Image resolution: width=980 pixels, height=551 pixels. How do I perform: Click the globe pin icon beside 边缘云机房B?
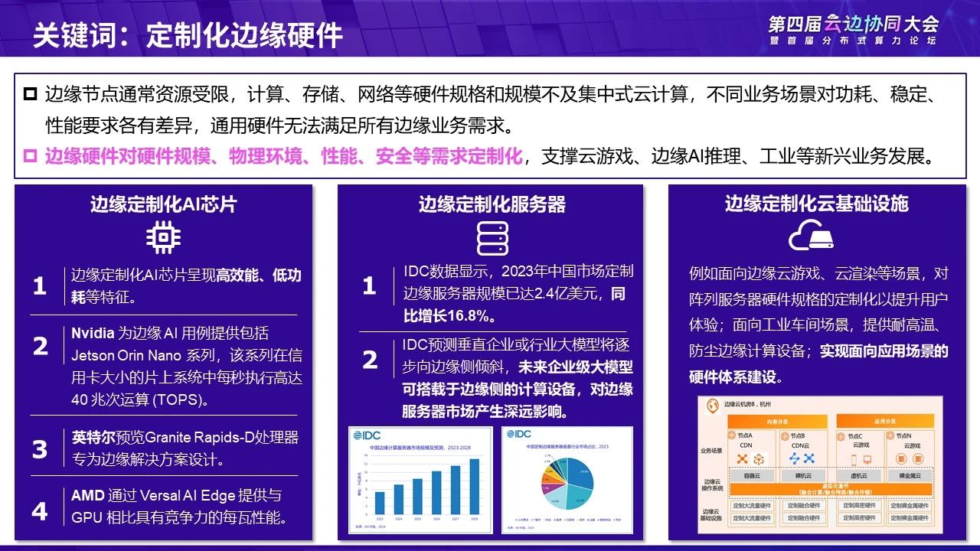click(713, 406)
